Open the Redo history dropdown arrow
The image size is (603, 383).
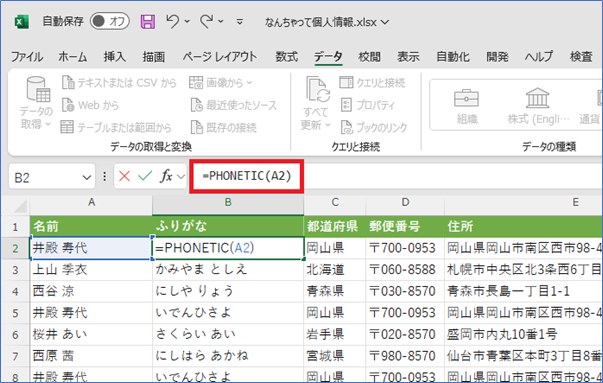221,22
